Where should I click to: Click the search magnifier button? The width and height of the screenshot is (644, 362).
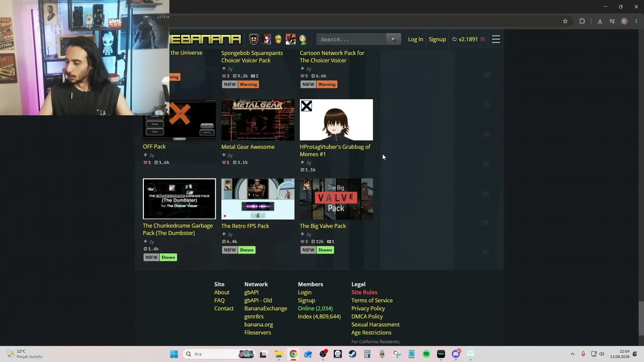pyautogui.click(x=393, y=39)
